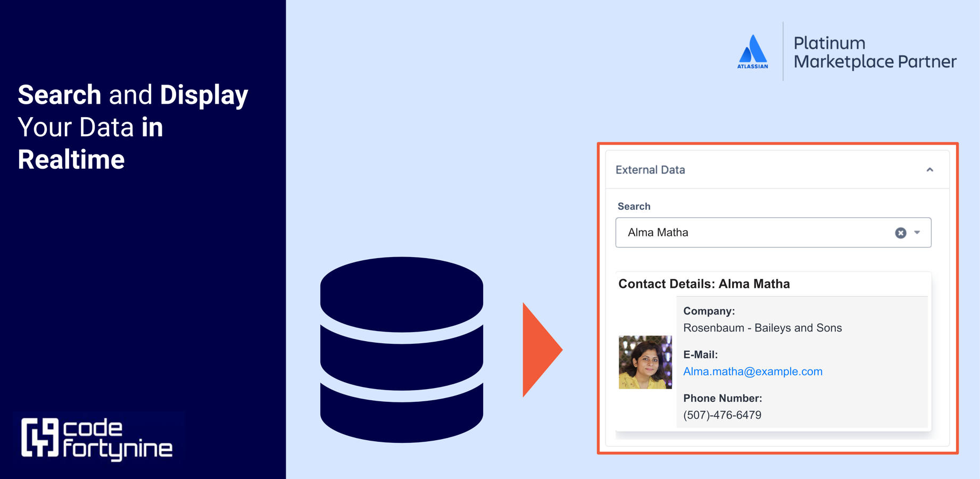Screen dimensions: 980x479
Task: Click the clear (x) icon in search field
Action: pos(900,233)
